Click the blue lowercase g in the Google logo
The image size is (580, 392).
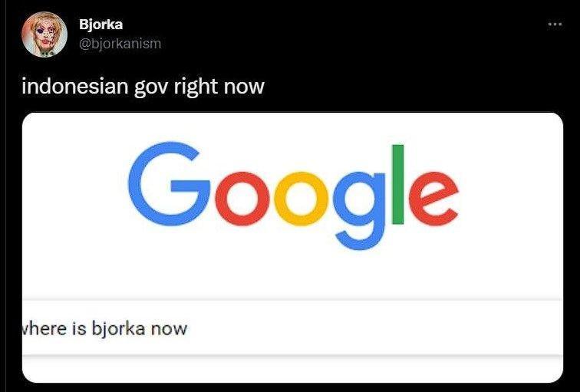(359, 211)
